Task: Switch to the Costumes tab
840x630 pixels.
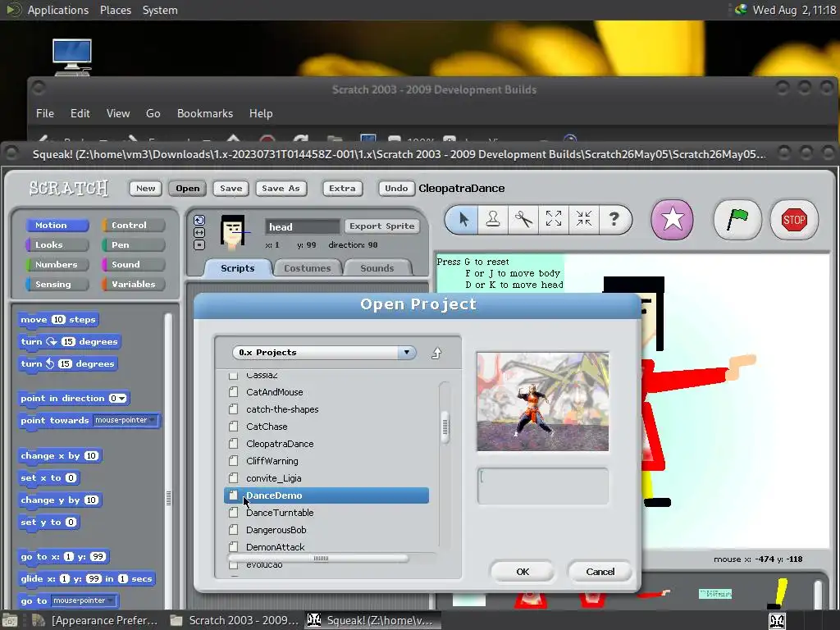Action: [308, 268]
